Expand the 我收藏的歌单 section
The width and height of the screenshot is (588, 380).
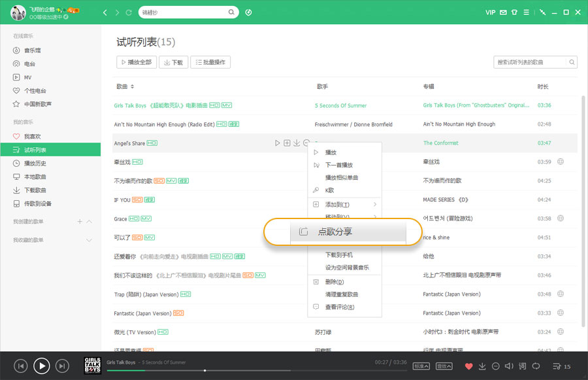(90, 240)
